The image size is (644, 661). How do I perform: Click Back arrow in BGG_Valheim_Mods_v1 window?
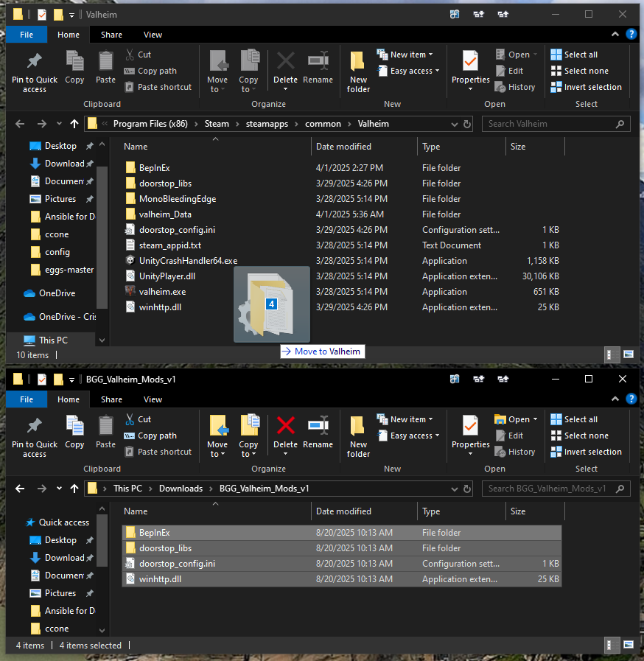click(x=20, y=489)
